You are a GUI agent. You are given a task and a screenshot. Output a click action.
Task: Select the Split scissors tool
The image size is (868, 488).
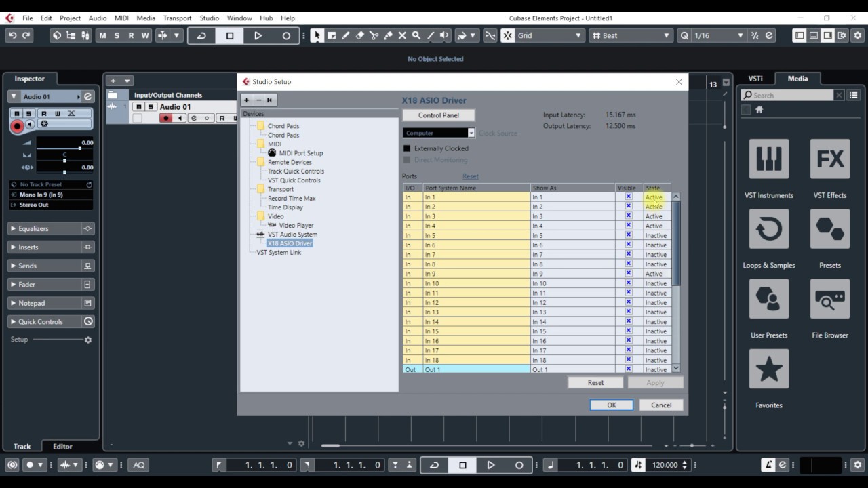pyautogui.click(x=374, y=35)
